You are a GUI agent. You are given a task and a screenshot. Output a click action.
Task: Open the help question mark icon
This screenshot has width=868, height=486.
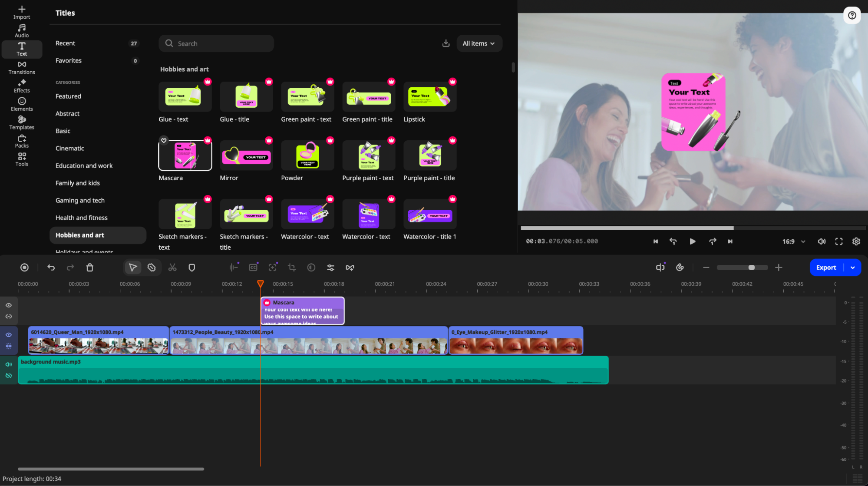[x=852, y=15]
